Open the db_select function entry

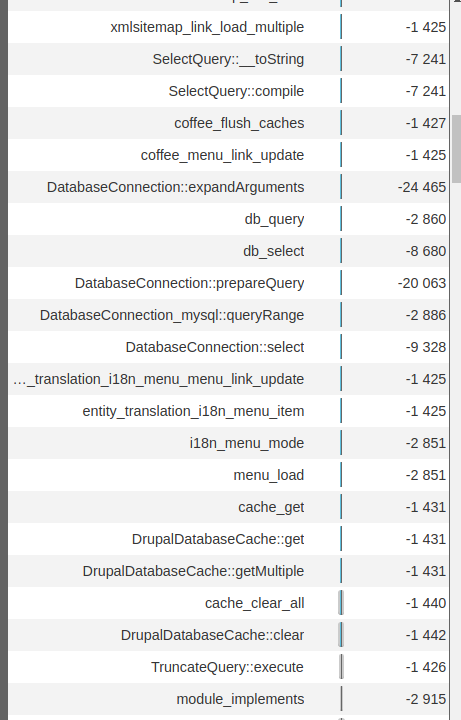tap(274, 251)
